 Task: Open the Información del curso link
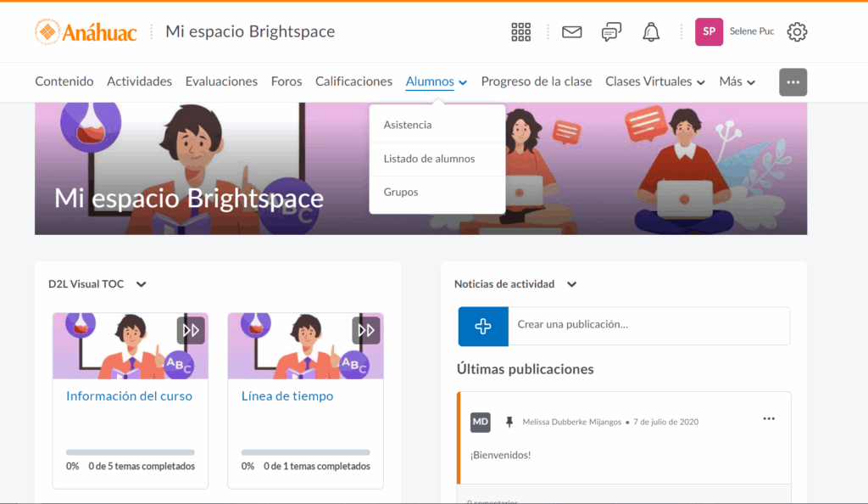pos(129,396)
